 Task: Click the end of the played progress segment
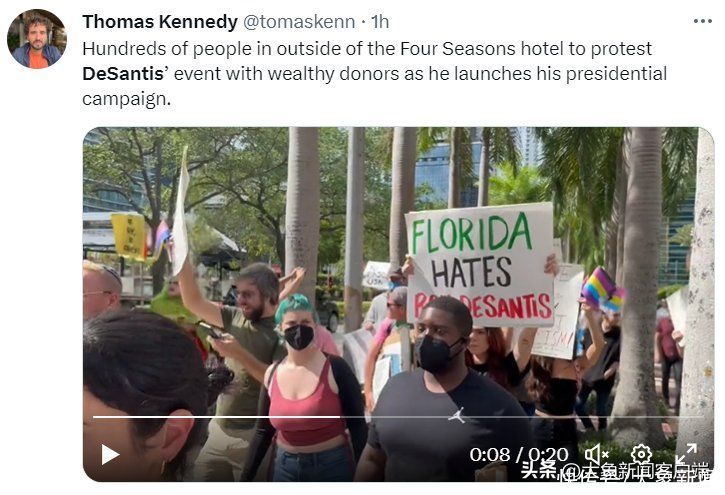(x=340, y=417)
